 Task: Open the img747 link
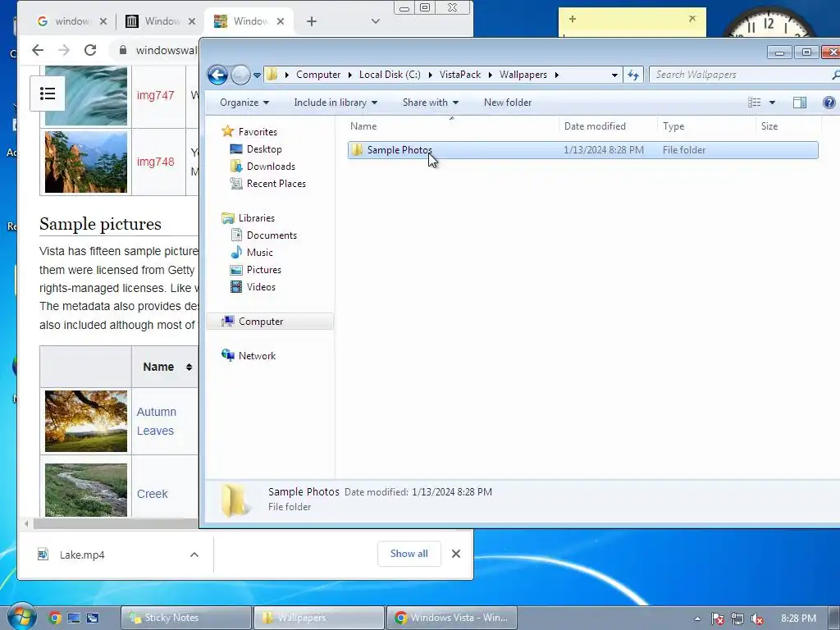pyautogui.click(x=155, y=95)
